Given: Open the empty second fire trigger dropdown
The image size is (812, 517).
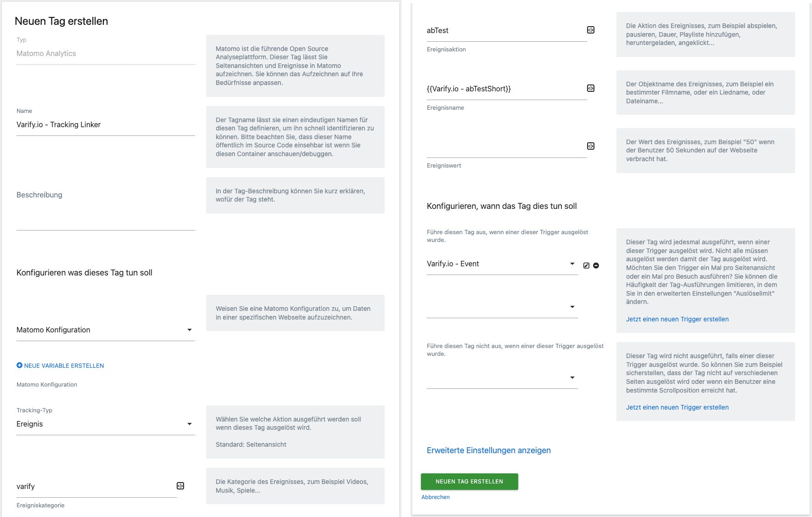Looking at the screenshot, I should [502, 307].
